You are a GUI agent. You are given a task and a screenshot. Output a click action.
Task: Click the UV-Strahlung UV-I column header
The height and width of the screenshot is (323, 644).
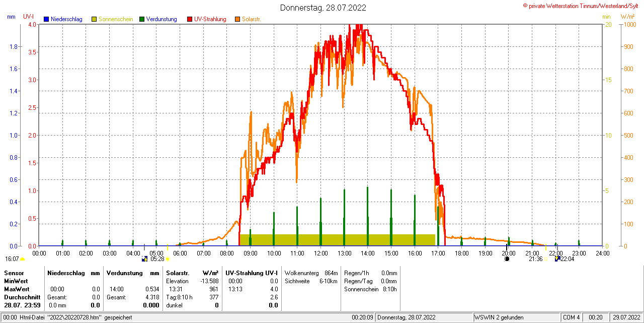pyautogui.click(x=252, y=273)
